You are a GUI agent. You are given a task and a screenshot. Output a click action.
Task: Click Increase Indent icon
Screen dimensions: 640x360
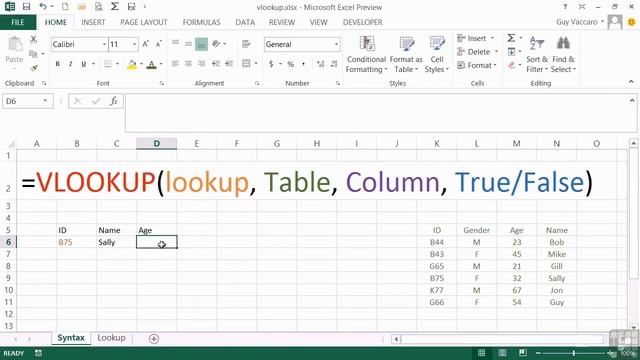pyautogui.click(x=229, y=63)
